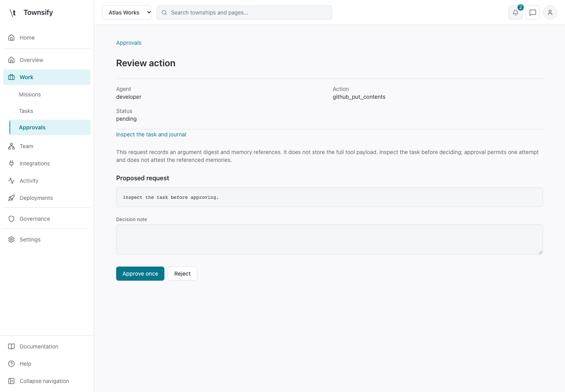The height and width of the screenshot is (392, 565).
Task: Open notifications bell with 2 badge
Action: [x=516, y=13]
